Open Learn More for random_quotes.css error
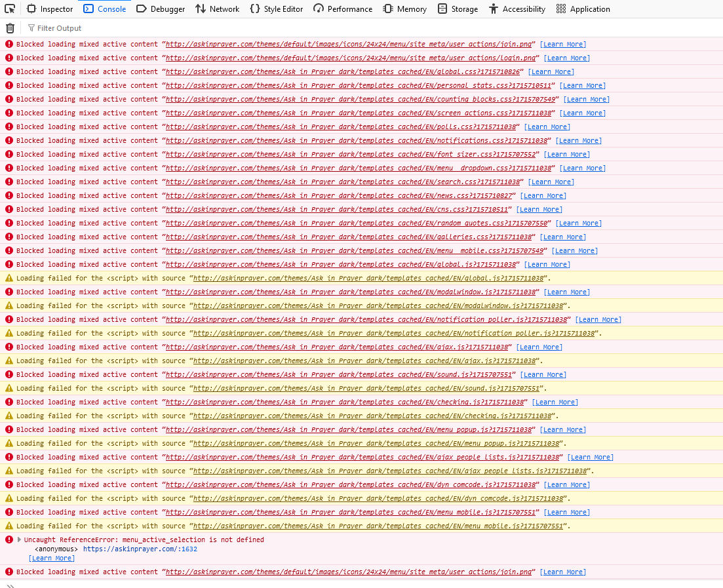The height and width of the screenshot is (588, 723). pos(579,224)
